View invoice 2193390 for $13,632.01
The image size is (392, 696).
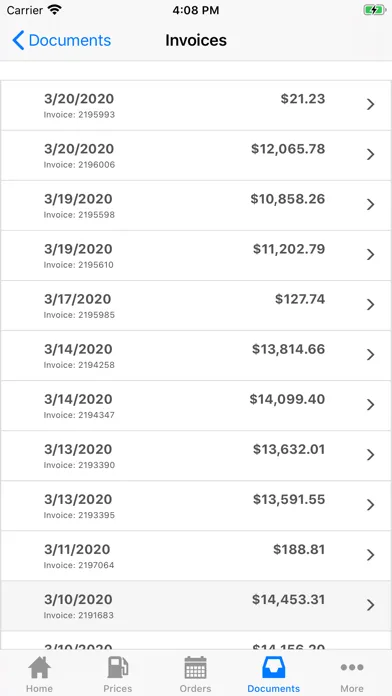pyautogui.click(x=196, y=456)
